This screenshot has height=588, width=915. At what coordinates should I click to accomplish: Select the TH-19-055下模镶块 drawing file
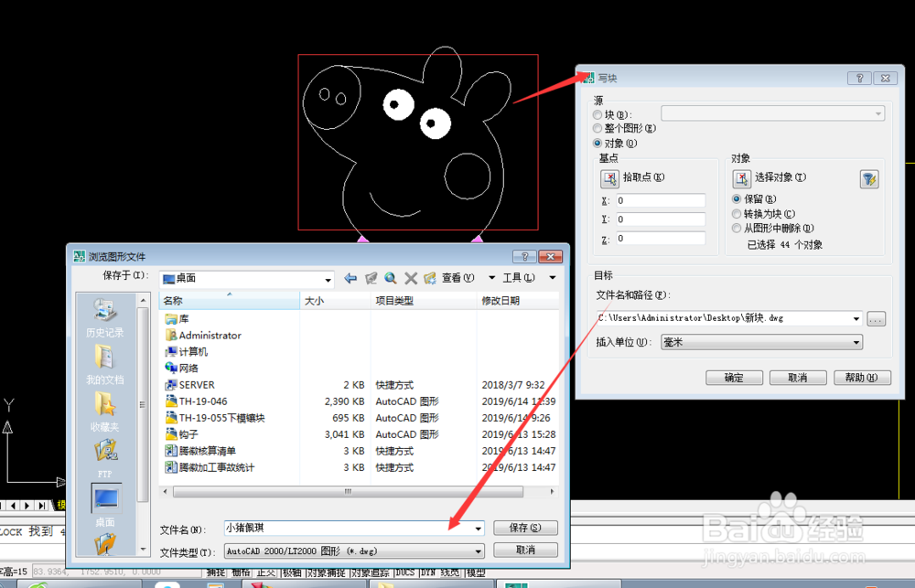[x=215, y=418]
